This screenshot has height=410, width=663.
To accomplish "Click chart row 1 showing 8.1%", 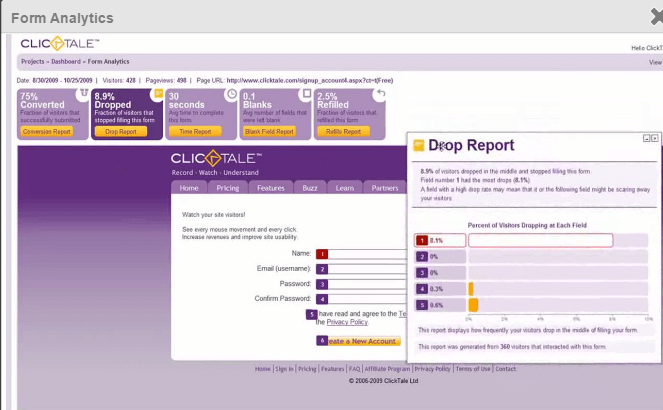I will click(531, 241).
